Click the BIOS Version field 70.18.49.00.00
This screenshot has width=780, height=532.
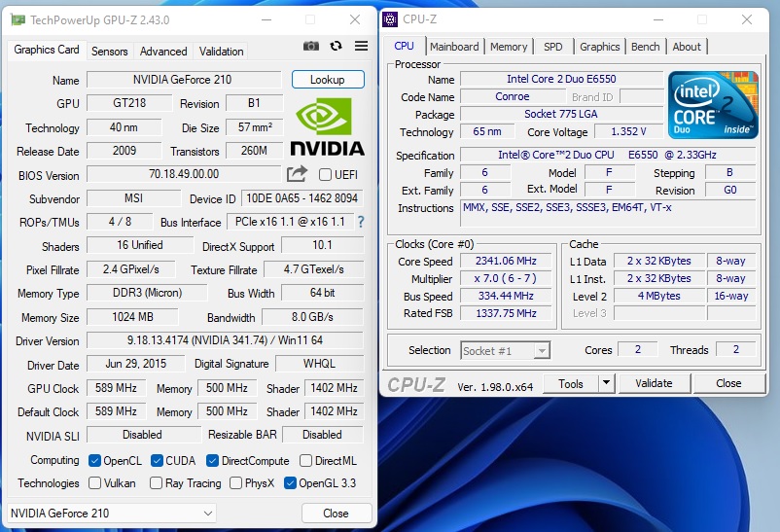pos(184,174)
